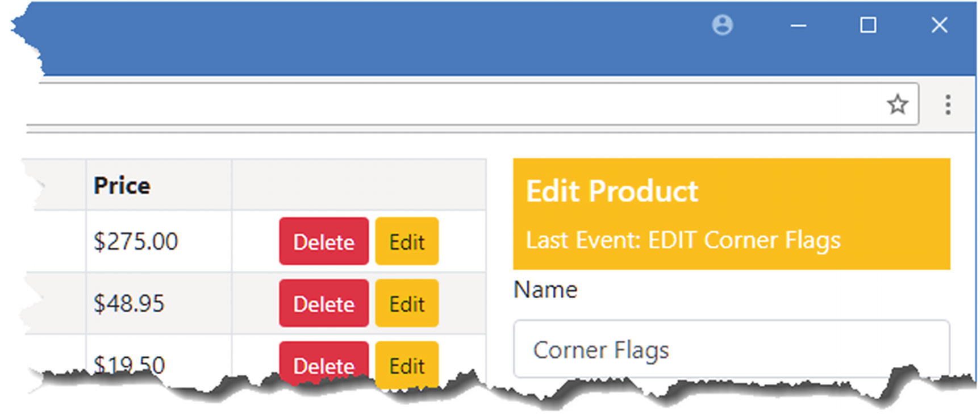Click the Name field label
The height and width of the screenshot is (414, 980).
pyautogui.click(x=545, y=290)
